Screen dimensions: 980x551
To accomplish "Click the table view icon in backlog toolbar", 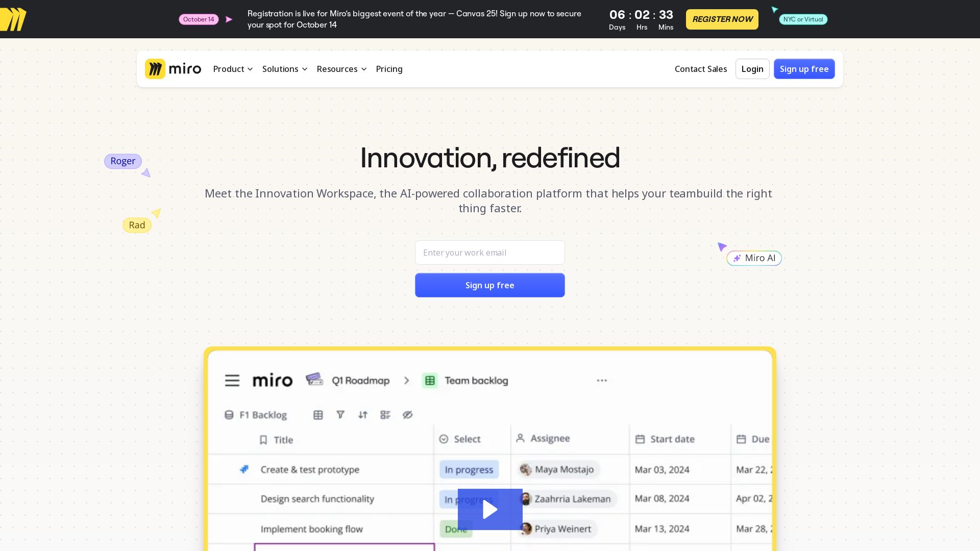I will (318, 415).
